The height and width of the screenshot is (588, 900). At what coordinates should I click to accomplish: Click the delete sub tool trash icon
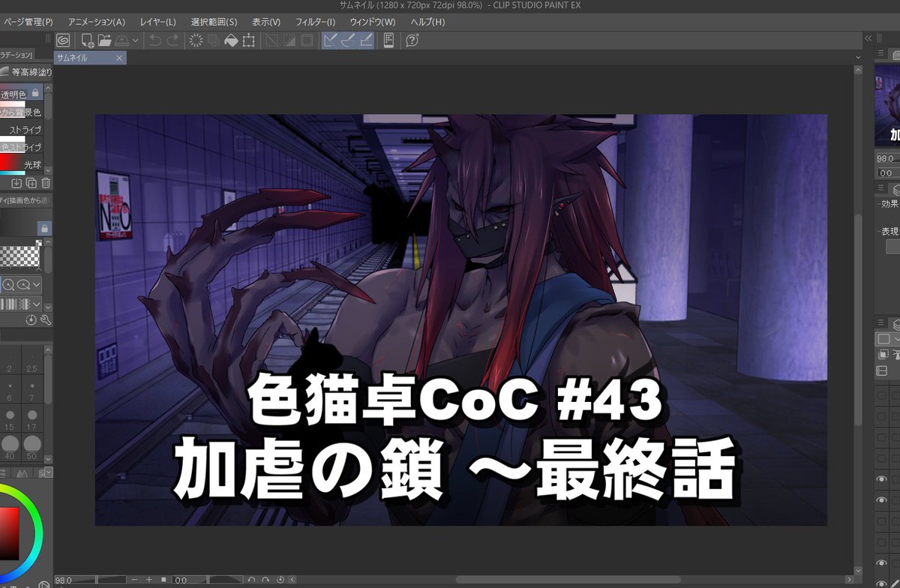click(46, 183)
